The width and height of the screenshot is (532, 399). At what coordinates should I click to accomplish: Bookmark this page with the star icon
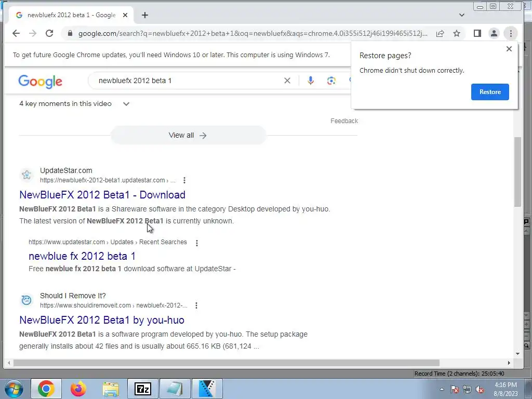tap(457, 33)
